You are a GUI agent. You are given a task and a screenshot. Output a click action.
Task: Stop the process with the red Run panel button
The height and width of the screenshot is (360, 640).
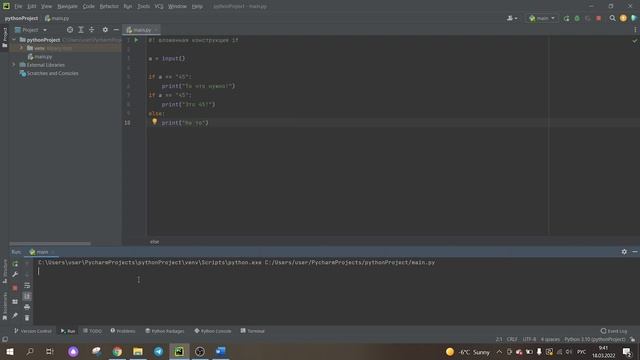tap(15, 288)
